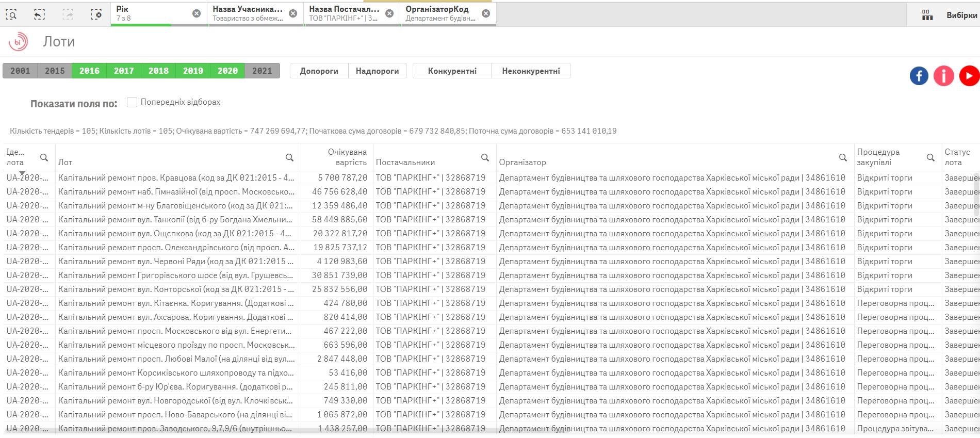Remove the Рік selection filter
Screen dimensions: 980x438
197,14
